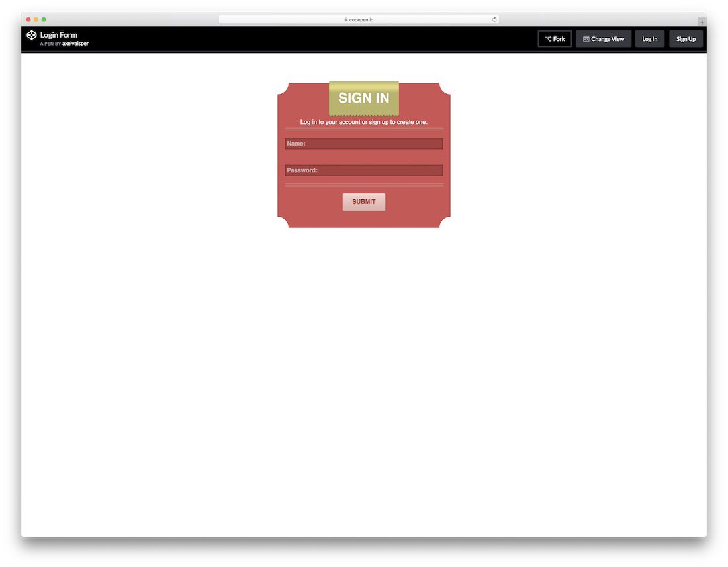
Task: Click the CodePen logo icon
Action: point(32,35)
